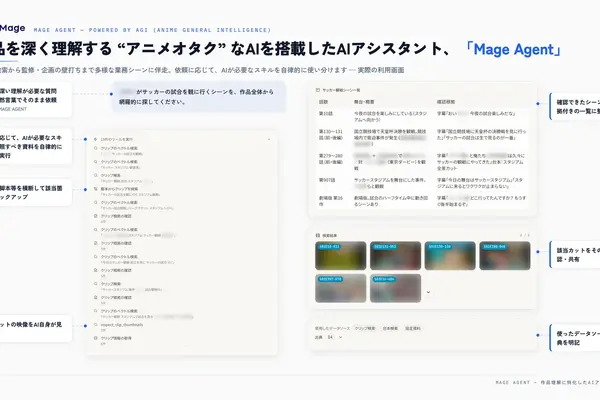Click the script search icon beside 脚本からクリップを検索
600x400 pixels.
coord(96,189)
